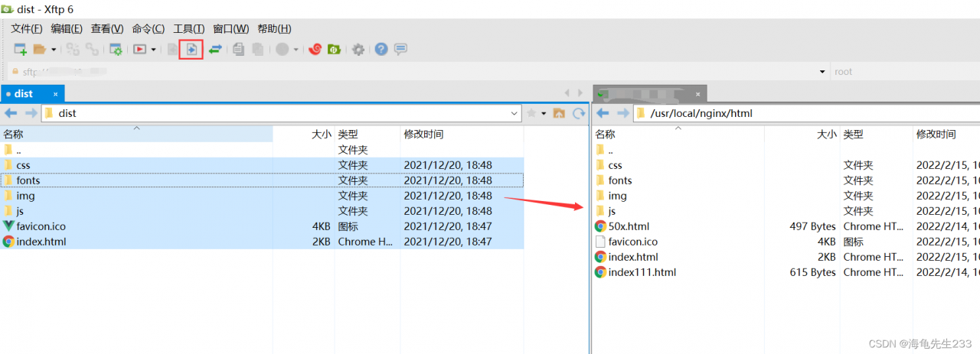Select the js folder in remote pane
This screenshot has width=980, height=354.
(x=786, y=211)
